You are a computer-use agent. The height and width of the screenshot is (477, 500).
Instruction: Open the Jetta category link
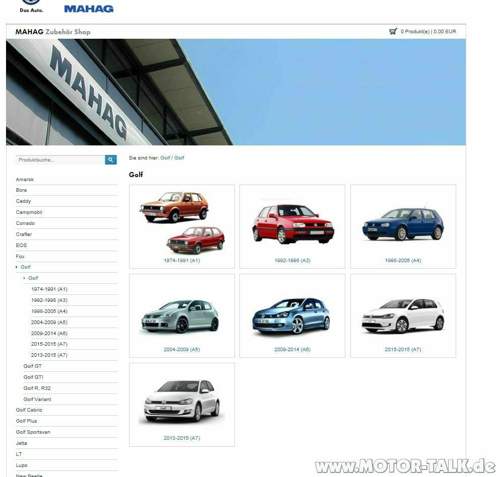pos(21,443)
